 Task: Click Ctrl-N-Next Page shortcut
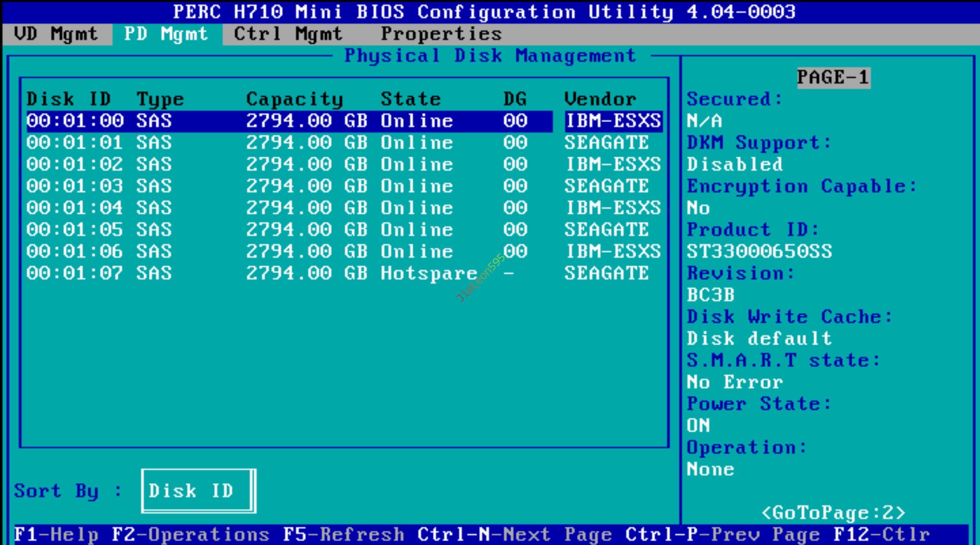pos(515,534)
